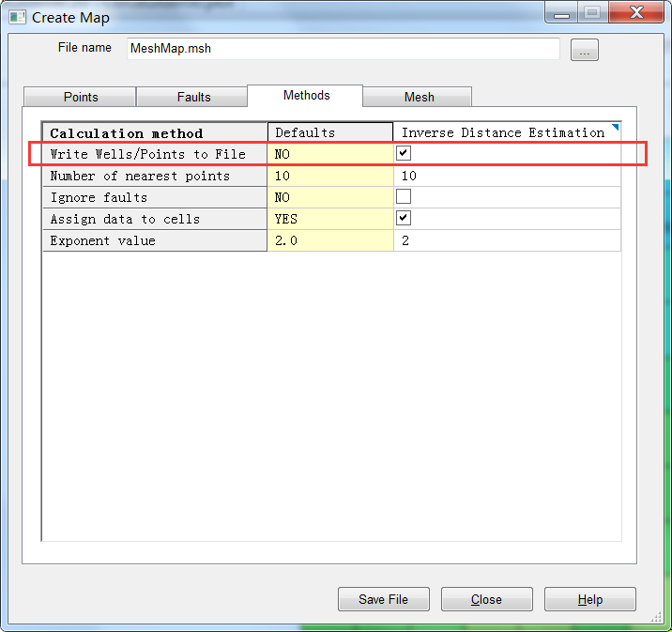The height and width of the screenshot is (632, 672).
Task: Open the Faults tab
Action: (193, 97)
